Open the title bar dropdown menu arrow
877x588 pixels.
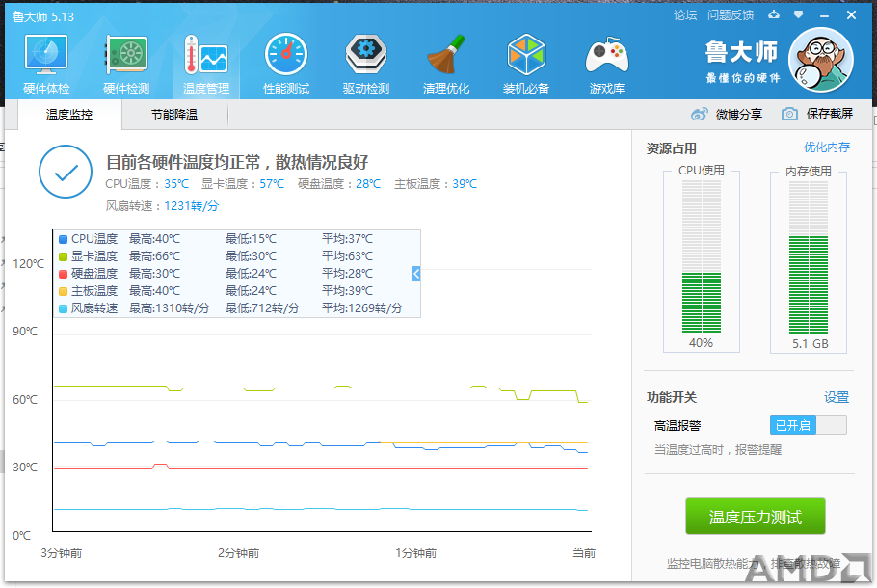pos(798,15)
